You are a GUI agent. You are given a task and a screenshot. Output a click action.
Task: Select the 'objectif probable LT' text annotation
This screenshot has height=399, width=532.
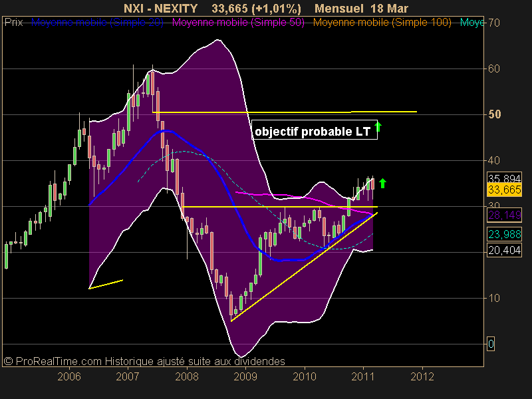(x=314, y=130)
